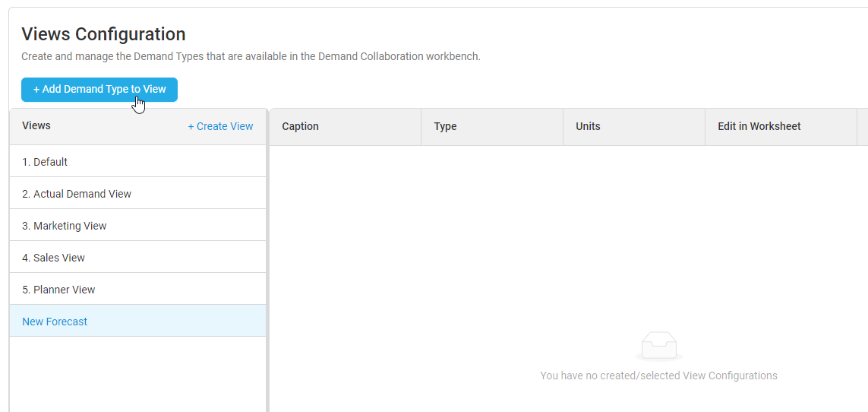Select the 1. Default view
868x412 pixels.
pyautogui.click(x=137, y=162)
